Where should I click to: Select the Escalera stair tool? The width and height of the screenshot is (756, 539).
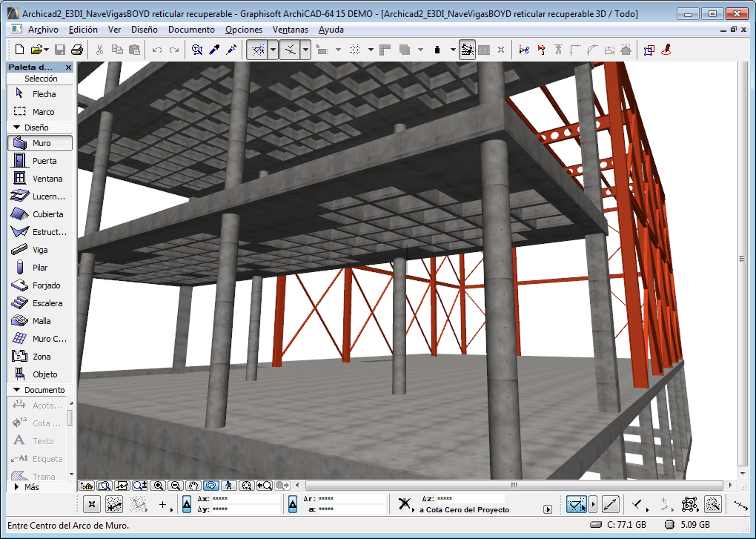40,303
